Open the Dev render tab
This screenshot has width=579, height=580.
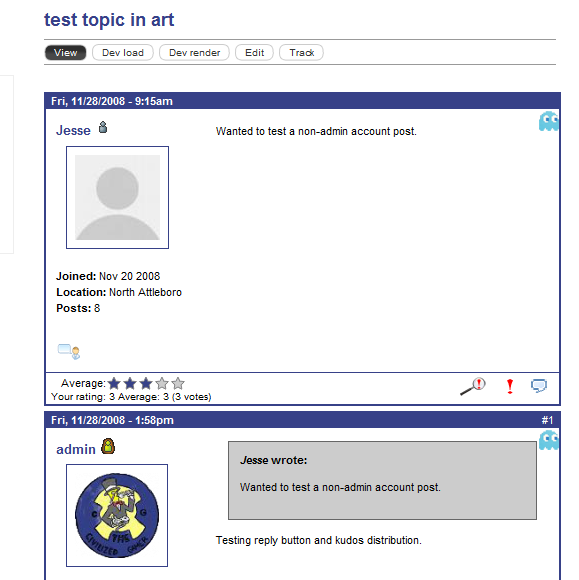pos(194,53)
